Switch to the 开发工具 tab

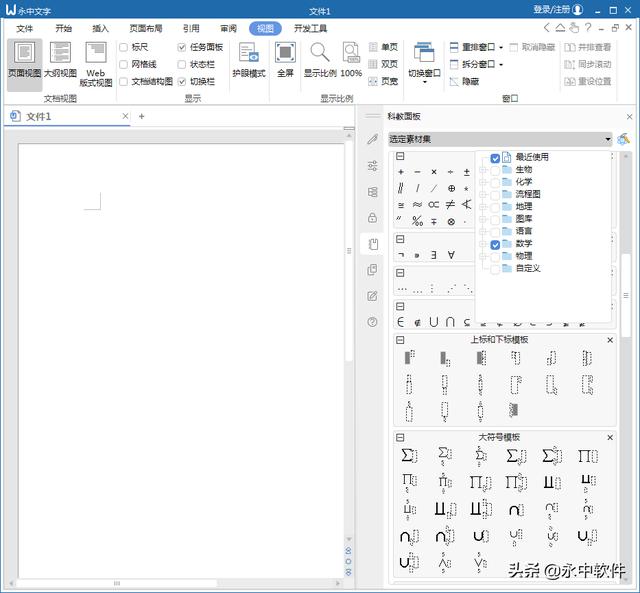pyautogui.click(x=310, y=28)
